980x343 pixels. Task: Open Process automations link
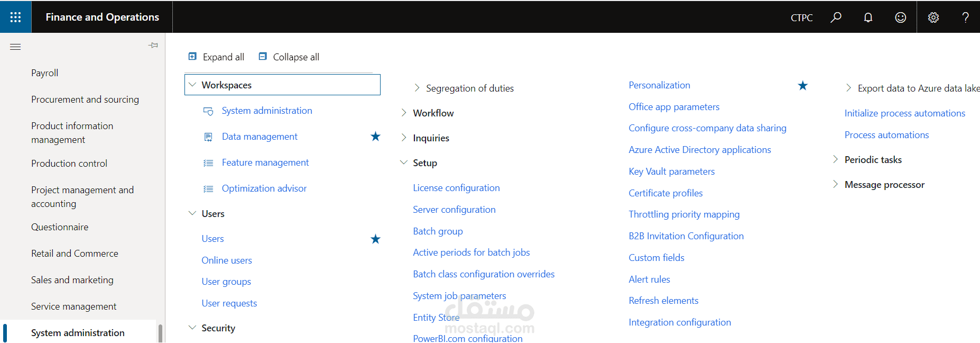coord(886,135)
